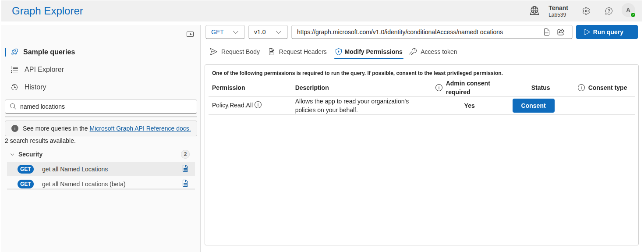Click the Security results count badge 2

[x=185, y=154]
